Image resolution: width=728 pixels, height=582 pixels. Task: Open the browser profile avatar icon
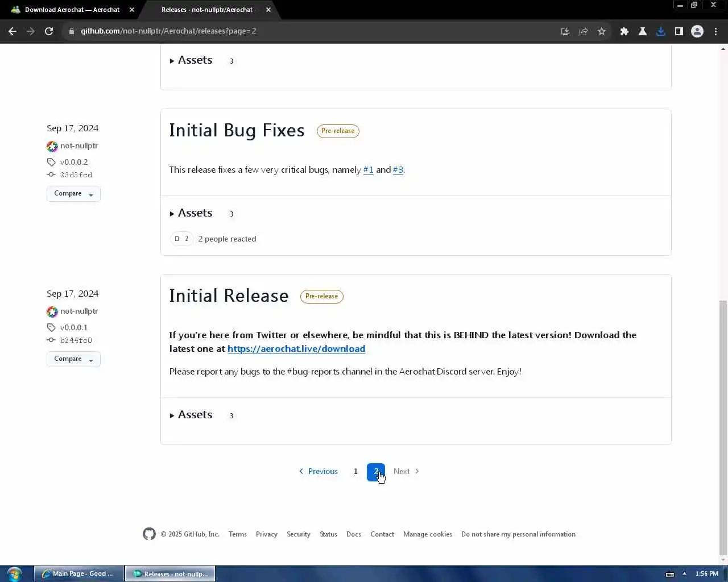click(697, 31)
